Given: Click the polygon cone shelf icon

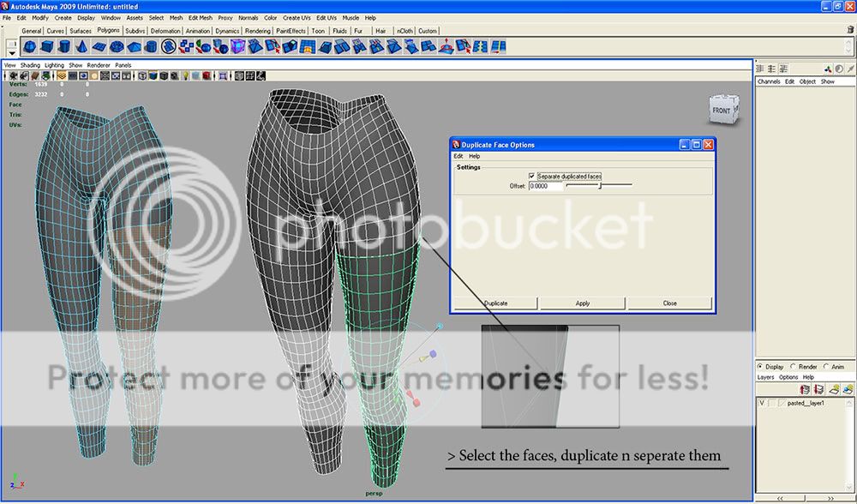Looking at the screenshot, I should pos(82,46).
